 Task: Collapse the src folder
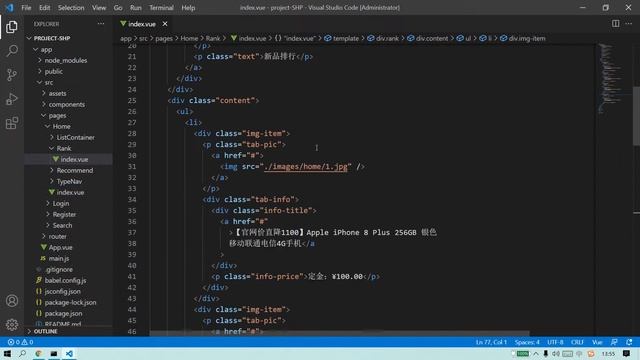pos(49,82)
